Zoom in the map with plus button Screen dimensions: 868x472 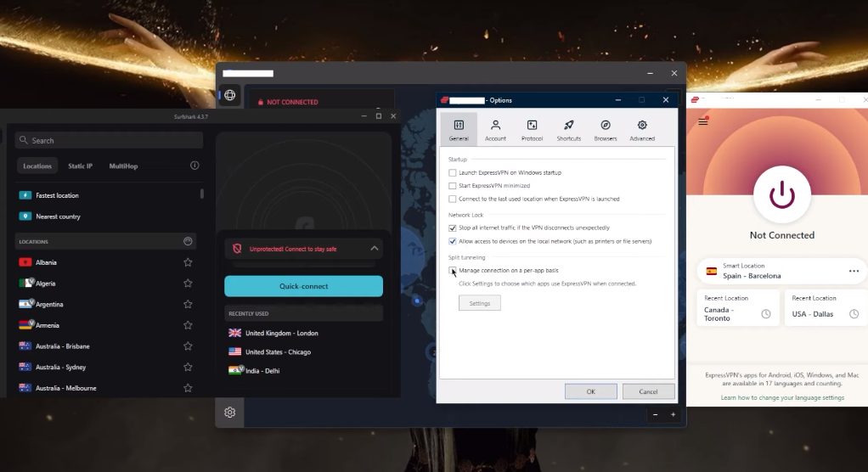point(674,414)
